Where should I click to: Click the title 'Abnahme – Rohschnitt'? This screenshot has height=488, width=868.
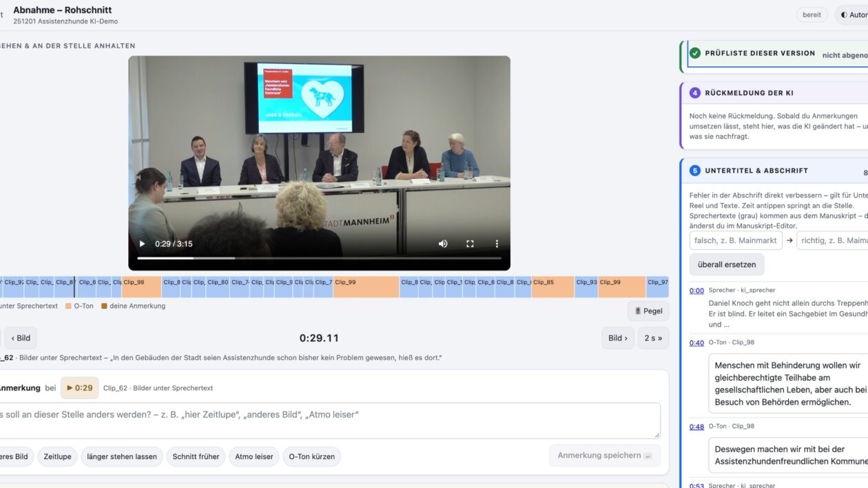click(x=63, y=10)
